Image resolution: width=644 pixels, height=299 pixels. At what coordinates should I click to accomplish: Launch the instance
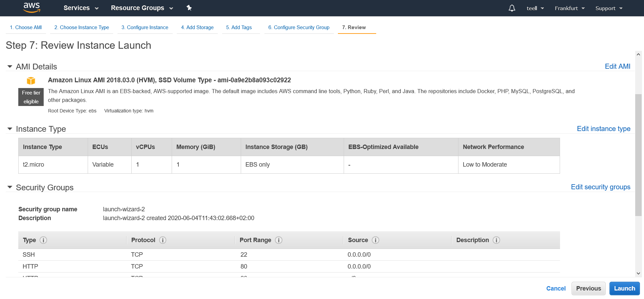(625, 289)
